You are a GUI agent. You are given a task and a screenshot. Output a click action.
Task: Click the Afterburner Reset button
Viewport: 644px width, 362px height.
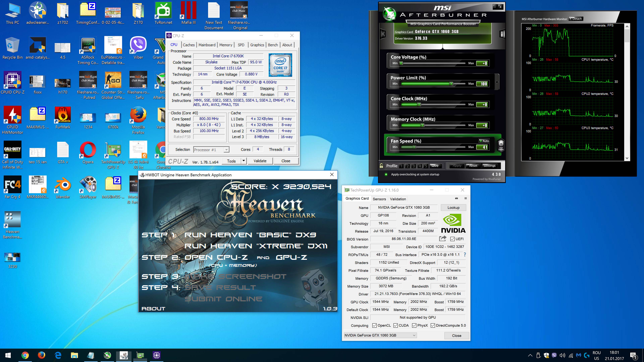pos(473,166)
